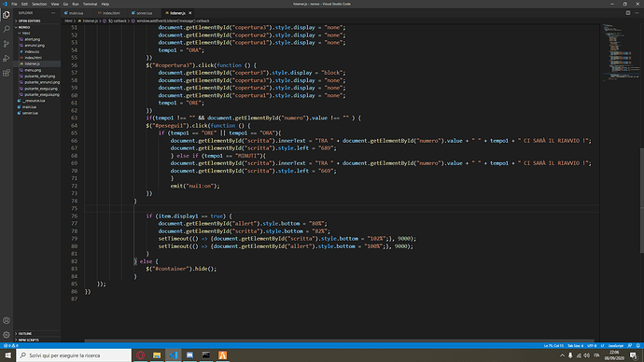Click the Windows taskbar search box

click(x=74, y=355)
